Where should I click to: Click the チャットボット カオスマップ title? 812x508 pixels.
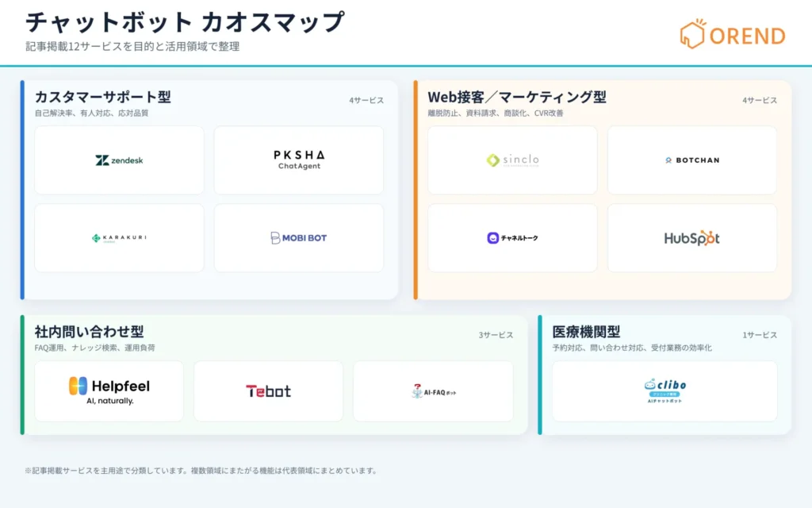click(x=185, y=22)
